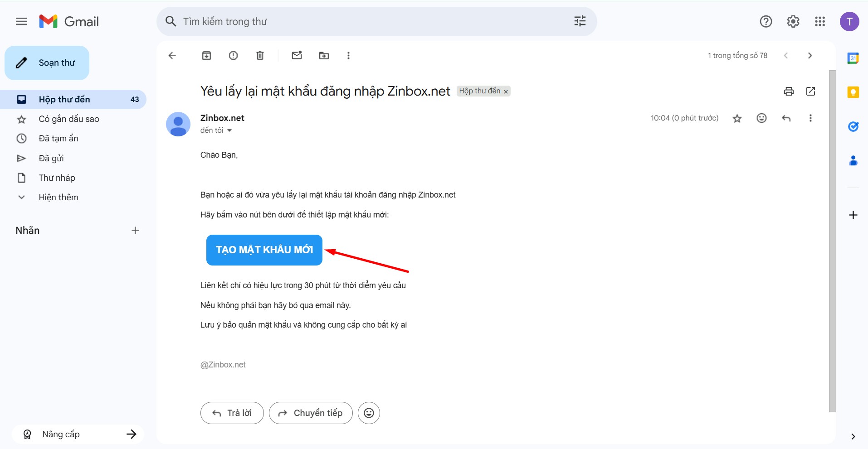Image resolution: width=868 pixels, height=449 pixels.
Task: Remove the Hộp thư đến label tag
Action: 506,92
